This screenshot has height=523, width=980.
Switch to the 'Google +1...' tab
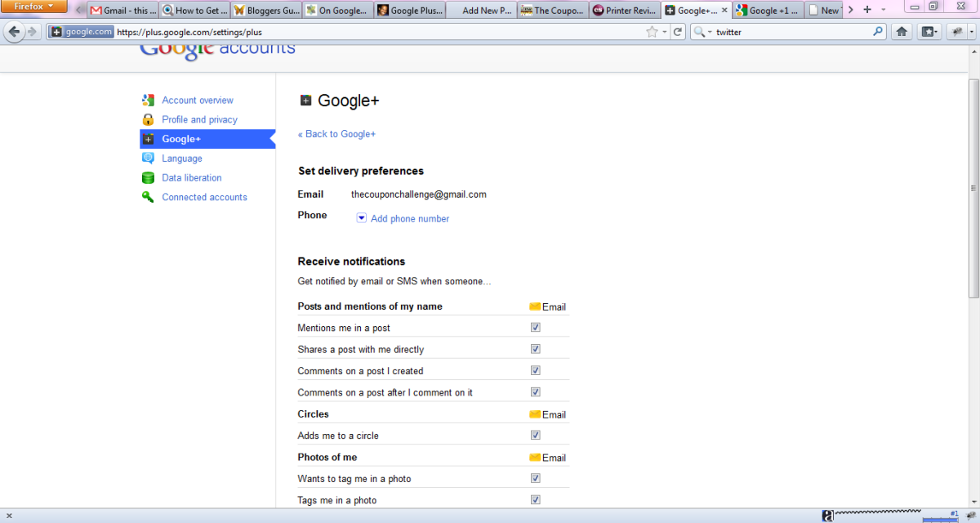768,11
